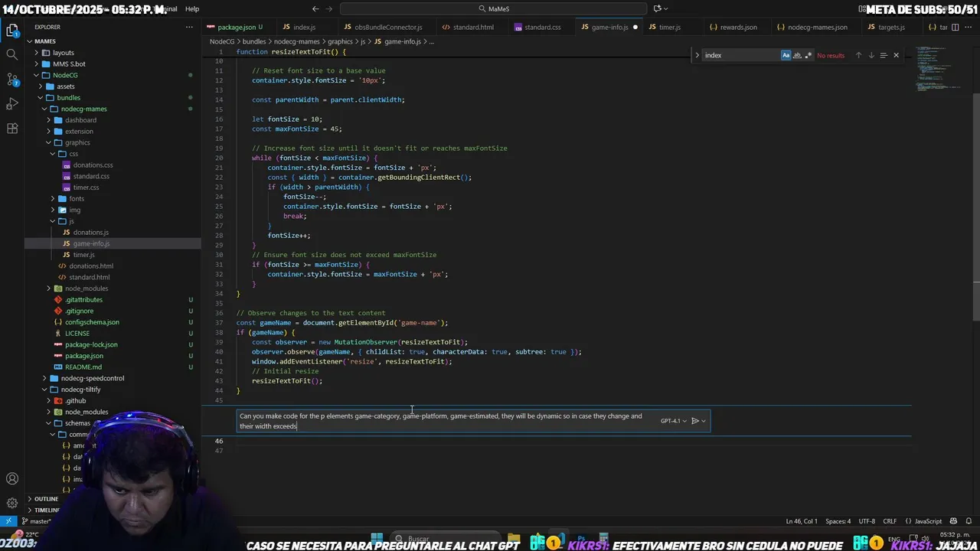Toggle Match Whole Word in find widget
The height and width of the screenshot is (551, 980).
tap(797, 55)
